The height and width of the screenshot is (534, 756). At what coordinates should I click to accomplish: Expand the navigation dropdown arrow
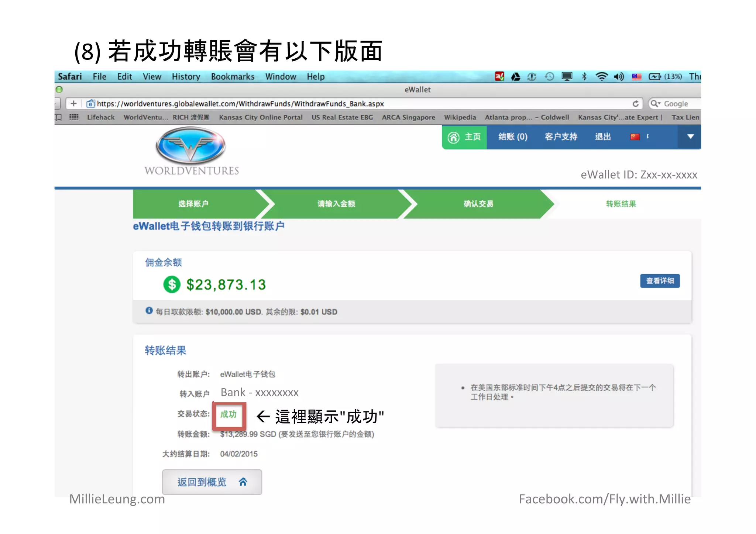(690, 137)
